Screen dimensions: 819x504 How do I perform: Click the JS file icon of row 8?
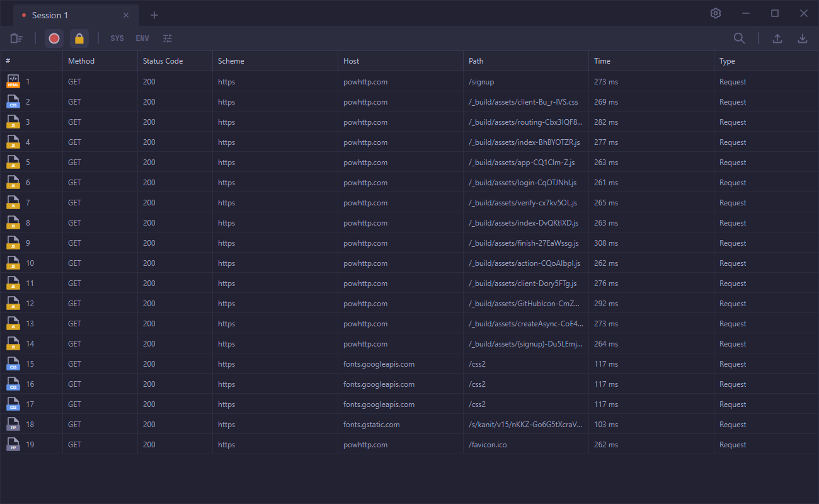click(x=13, y=222)
